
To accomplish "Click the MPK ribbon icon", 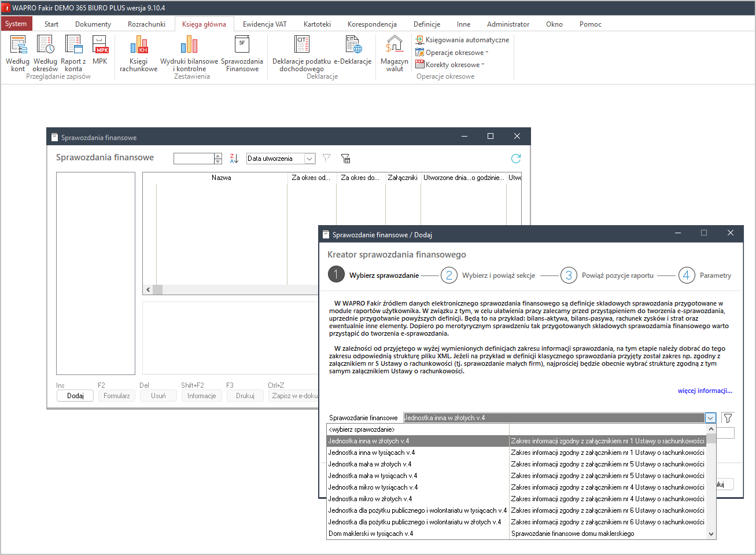I will 100,50.
